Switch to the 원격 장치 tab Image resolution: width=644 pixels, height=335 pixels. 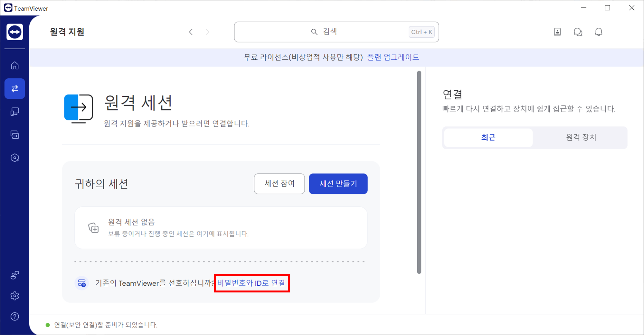[581, 138]
